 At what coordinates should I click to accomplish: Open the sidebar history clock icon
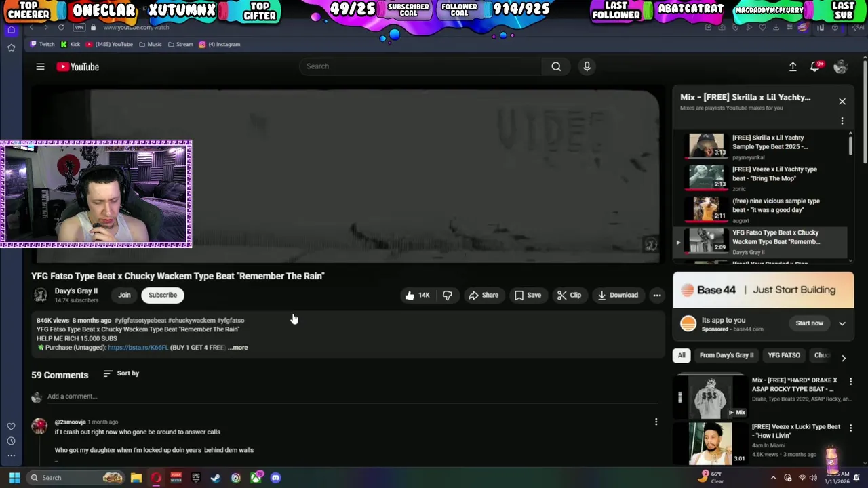click(x=11, y=441)
